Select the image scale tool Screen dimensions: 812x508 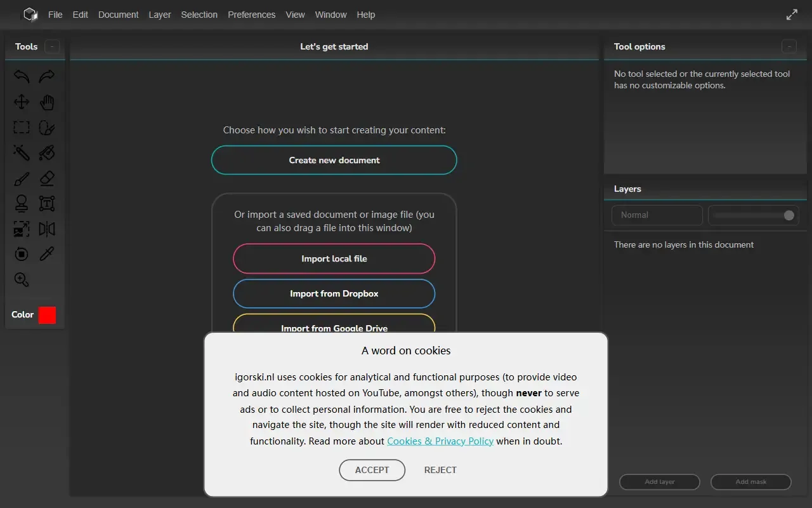coord(22,229)
